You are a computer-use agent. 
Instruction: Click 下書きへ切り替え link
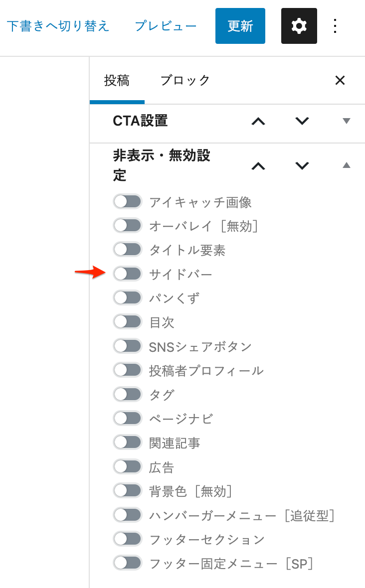[58, 26]
